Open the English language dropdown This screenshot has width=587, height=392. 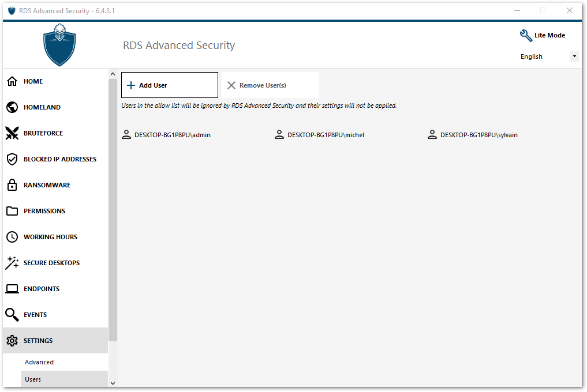point(549,56)
